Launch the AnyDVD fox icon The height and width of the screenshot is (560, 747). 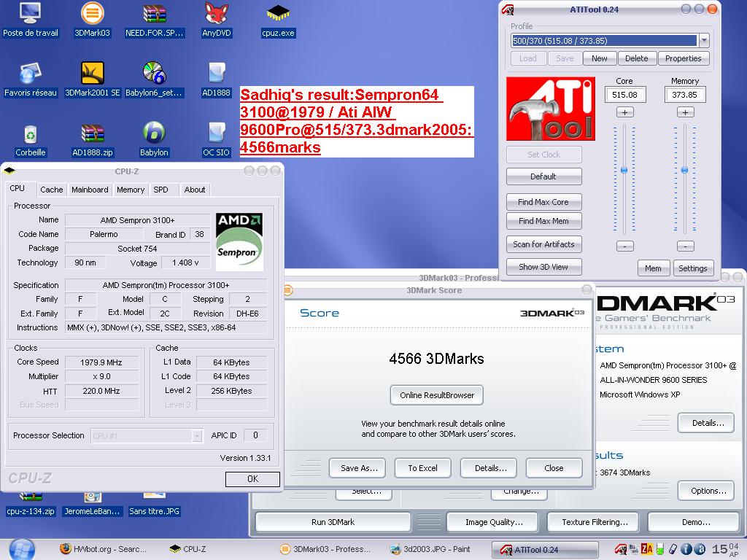pos(216,19)
